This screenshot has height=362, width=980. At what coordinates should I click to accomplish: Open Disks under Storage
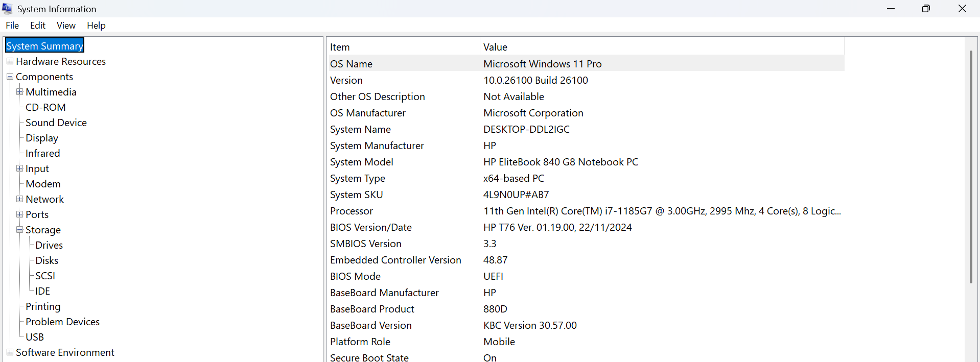click(x=47, y=260)
